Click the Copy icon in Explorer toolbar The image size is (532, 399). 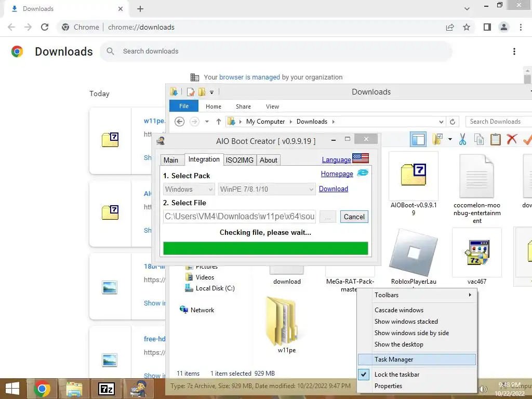(x=479, y=139)
